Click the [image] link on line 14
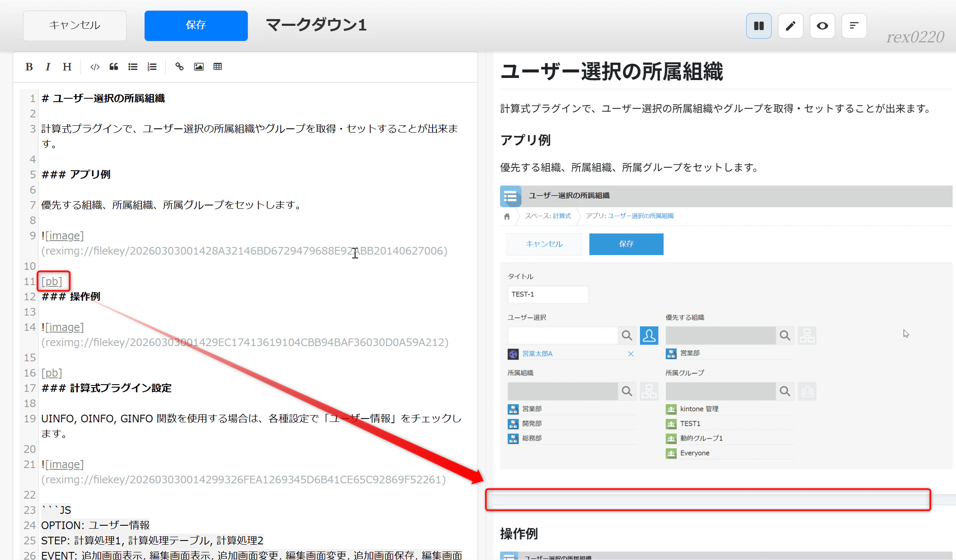956x560 pixels. (64, 327)
